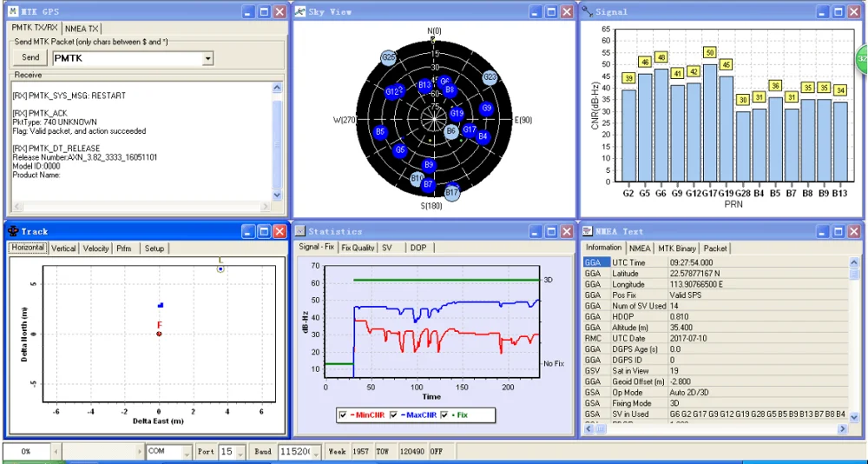Open the Setup tab in Track

click(155, 249)
